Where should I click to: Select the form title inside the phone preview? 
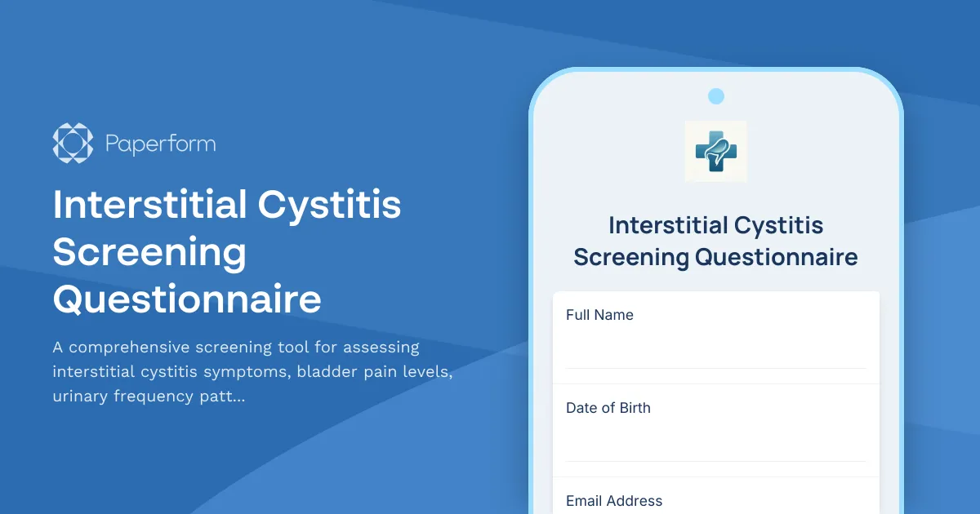click(x=716, y=241)
